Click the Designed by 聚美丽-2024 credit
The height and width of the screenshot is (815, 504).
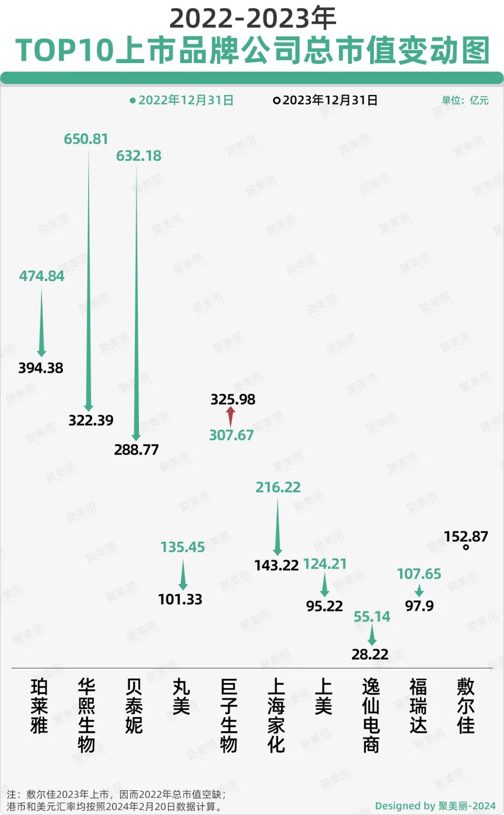(x=435, y=806)
